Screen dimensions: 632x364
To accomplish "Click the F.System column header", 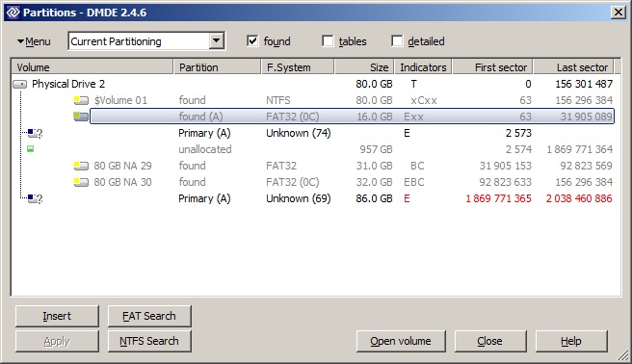I will [298, 66].
